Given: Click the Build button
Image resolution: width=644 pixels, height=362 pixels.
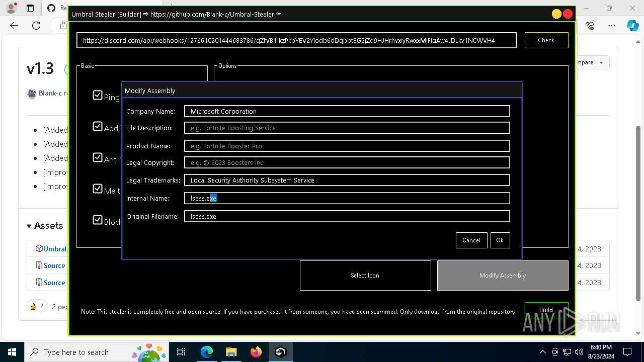Looking at the screenshot, I should pos(546,310).
